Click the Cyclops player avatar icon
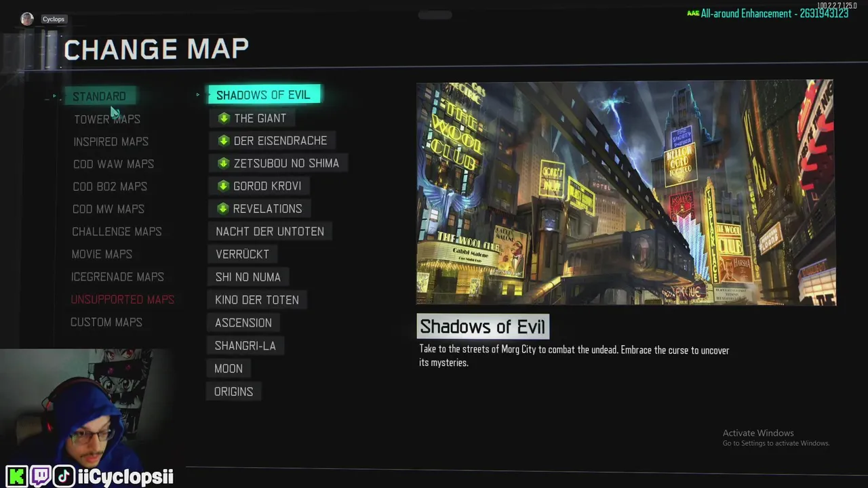 [27, 19]
